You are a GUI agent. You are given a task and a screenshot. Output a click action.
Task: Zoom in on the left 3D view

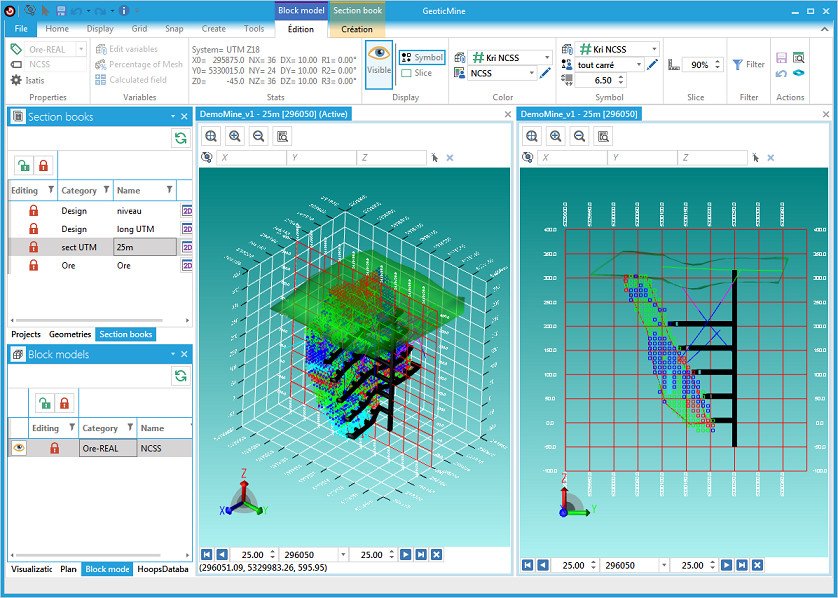pyautogui.click(x=235, y=136)
